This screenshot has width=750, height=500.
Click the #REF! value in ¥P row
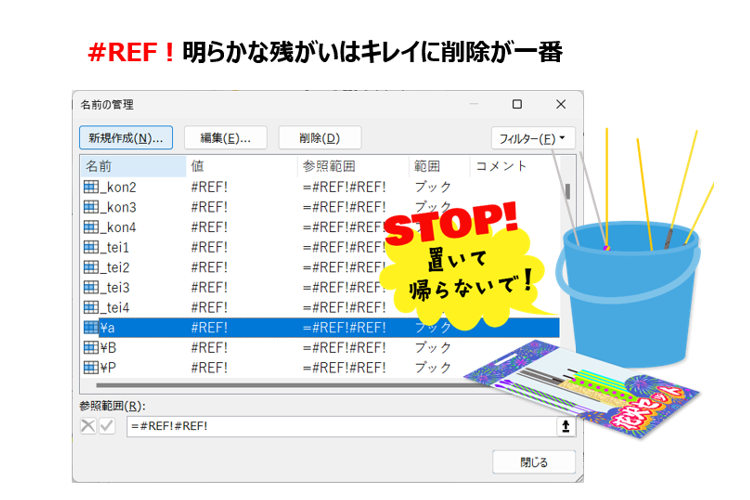[210, 368]
